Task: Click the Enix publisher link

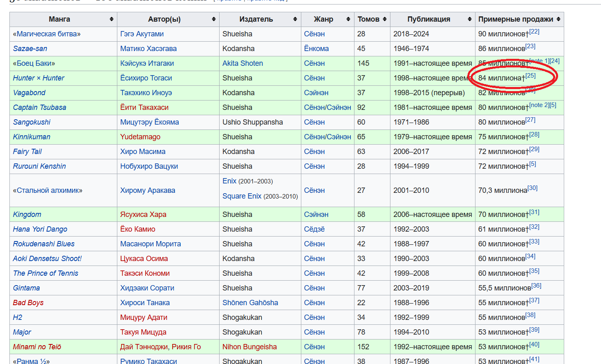Action: point(229,181)
